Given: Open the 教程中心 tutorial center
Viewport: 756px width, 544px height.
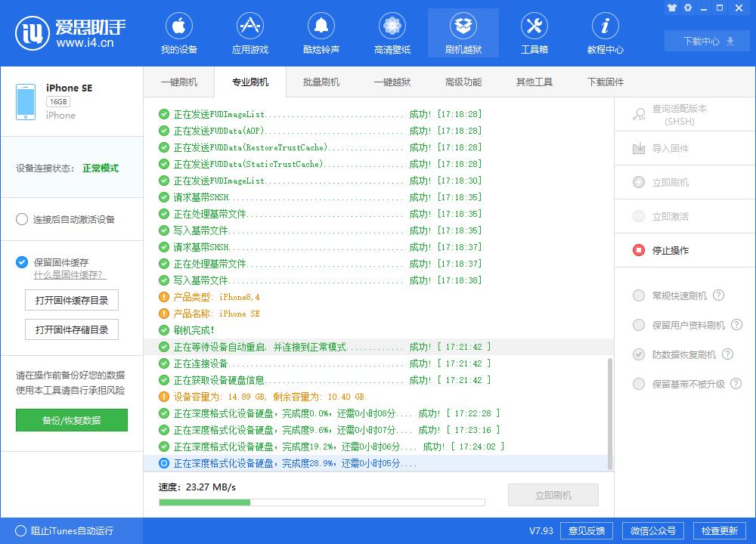Looking at the screenshot, I should point(605,32).
